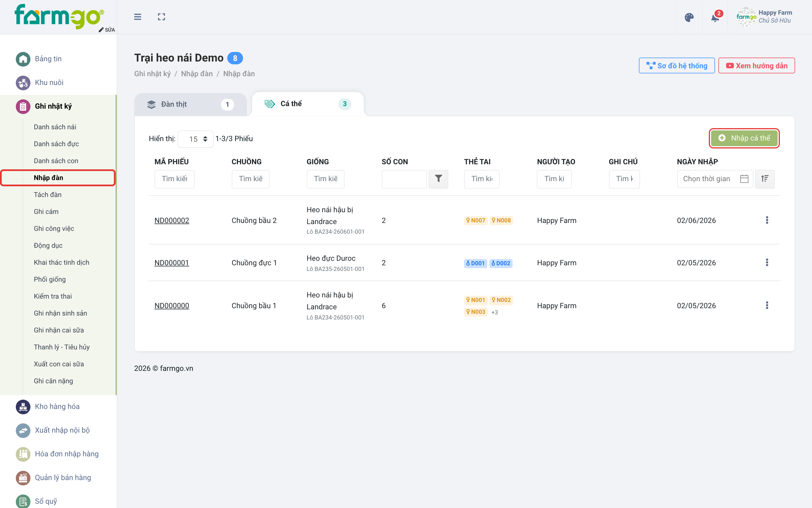Click Nhập đàn breadcrumb link

[x=197, y=74]
